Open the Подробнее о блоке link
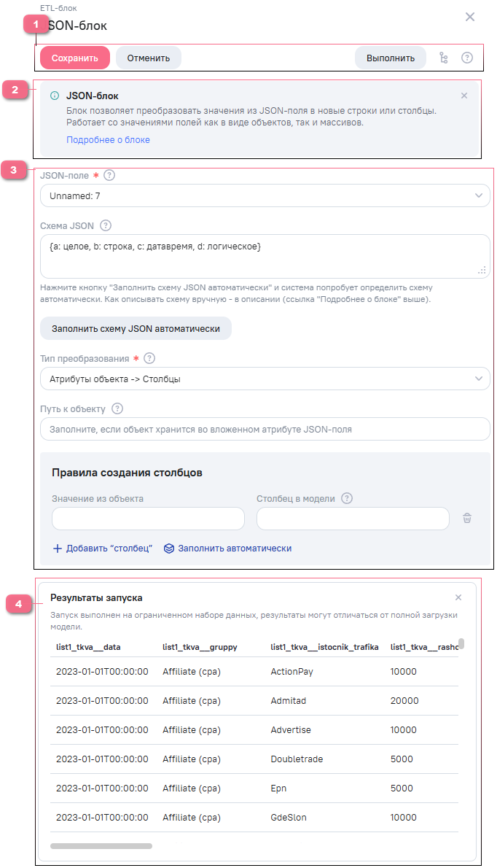497x868 pixels. [x=108, y=139]
